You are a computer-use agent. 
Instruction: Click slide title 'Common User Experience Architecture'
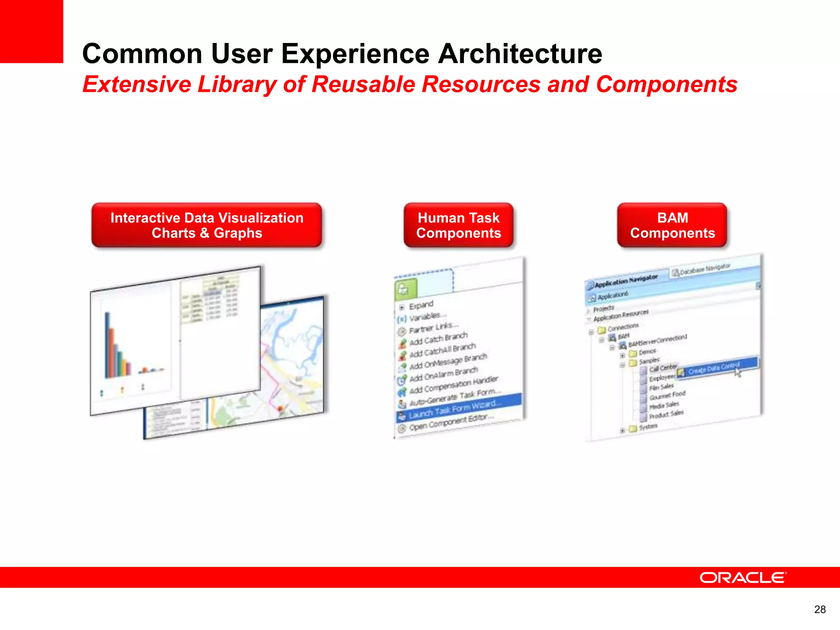coord(342,53)
